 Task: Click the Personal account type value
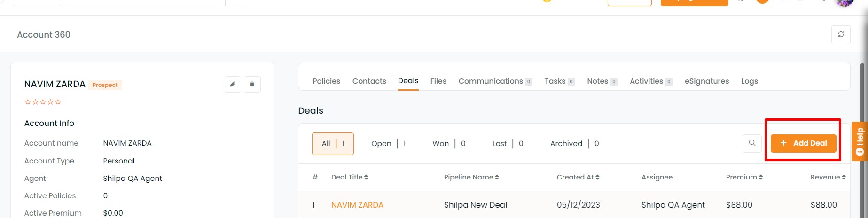tap(119, 161)
